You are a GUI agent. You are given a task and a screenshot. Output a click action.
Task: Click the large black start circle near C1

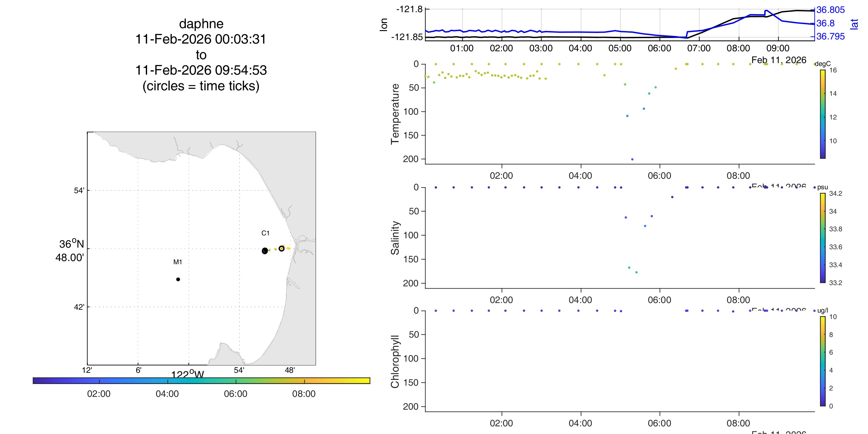[x=265, y=251]
